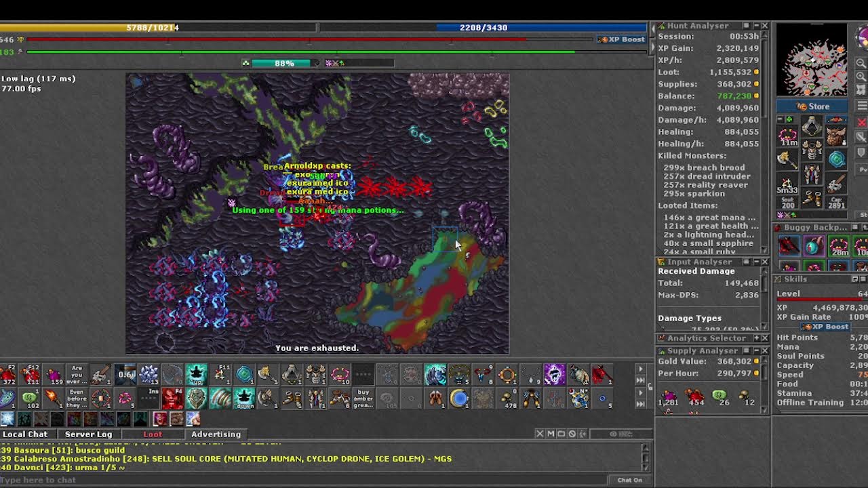Click the purple skull spell hotkey
Viewport: 868px width, 488px height.
[555, 374]
